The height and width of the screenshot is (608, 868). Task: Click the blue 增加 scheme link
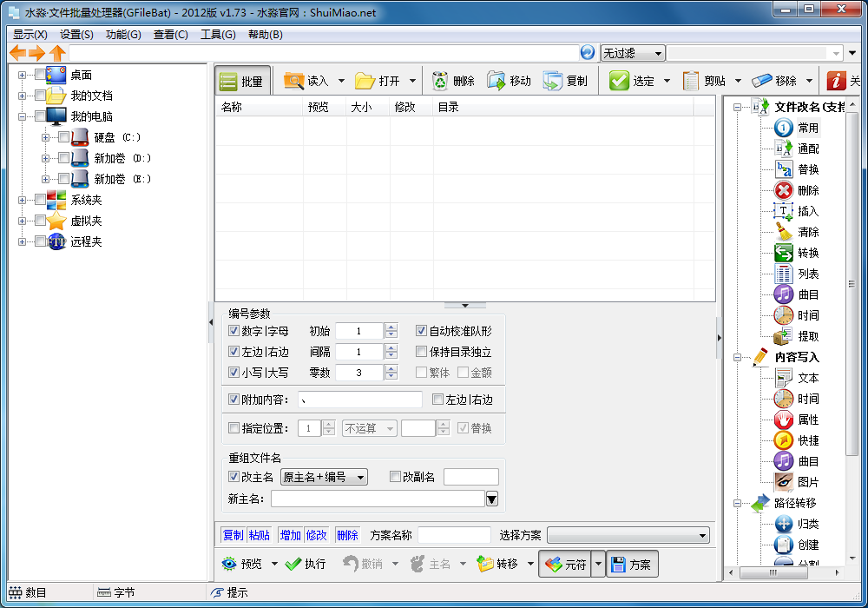tap(290, 535)
